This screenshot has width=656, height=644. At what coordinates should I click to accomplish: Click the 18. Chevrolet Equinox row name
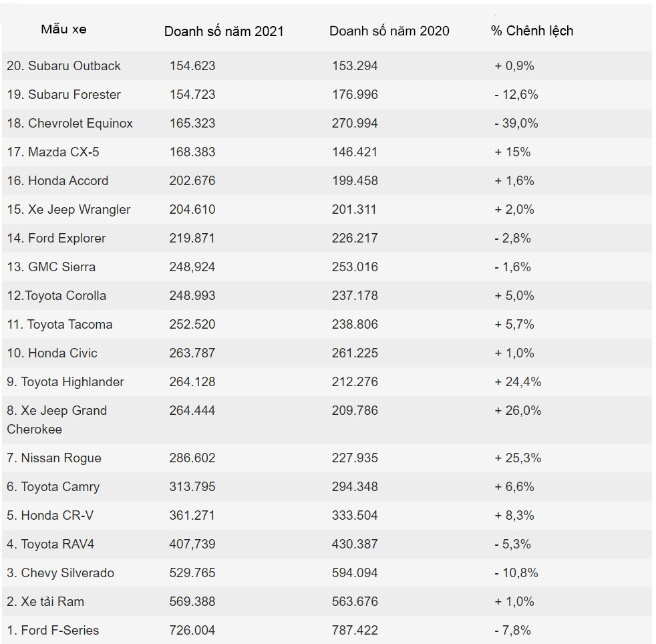(x=69, y=124)
